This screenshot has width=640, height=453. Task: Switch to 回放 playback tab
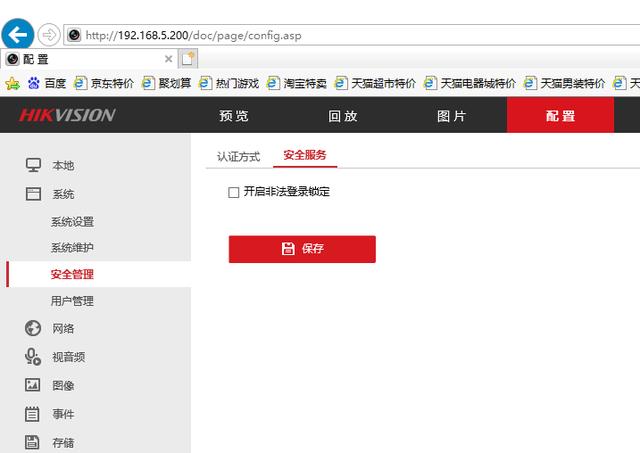[343, 116]
